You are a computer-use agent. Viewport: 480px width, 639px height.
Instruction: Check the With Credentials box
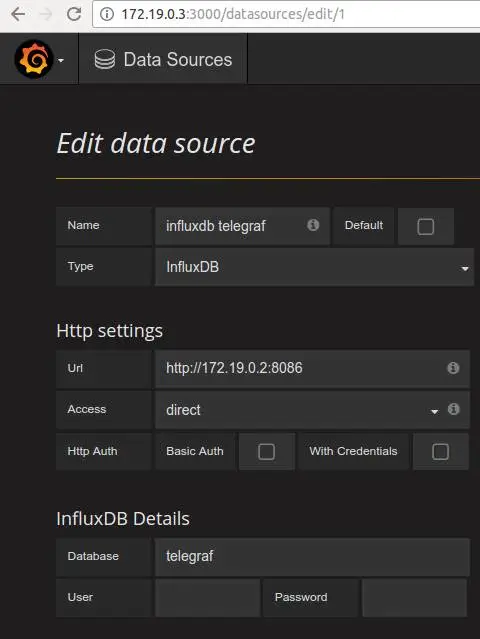[x=440, y=452]
